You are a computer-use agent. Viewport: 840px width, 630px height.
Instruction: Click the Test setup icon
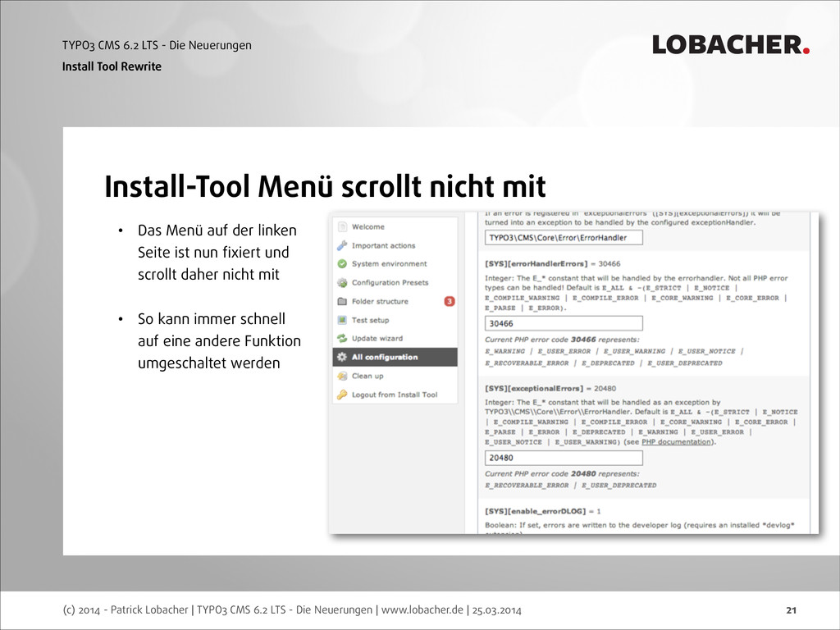coord(342,320)
